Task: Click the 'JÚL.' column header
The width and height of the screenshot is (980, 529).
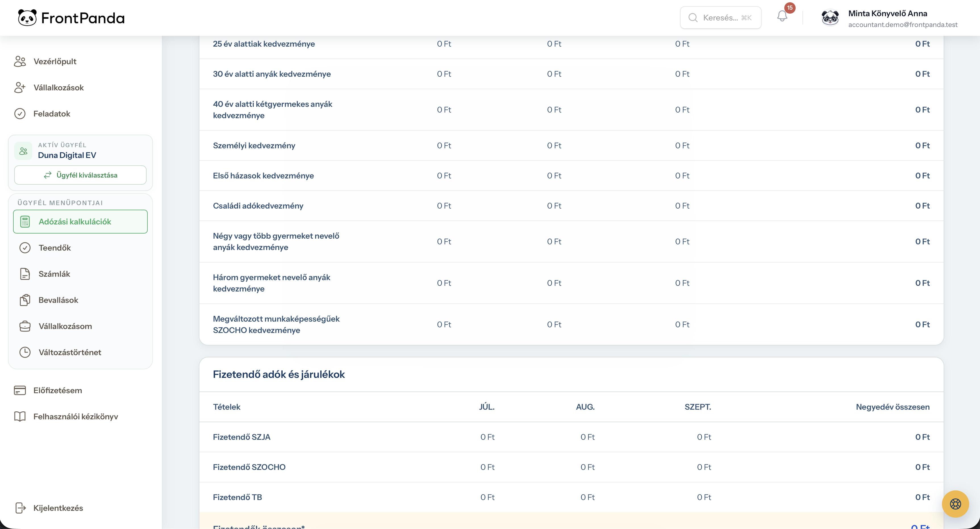Action: (x=487, y=407)
